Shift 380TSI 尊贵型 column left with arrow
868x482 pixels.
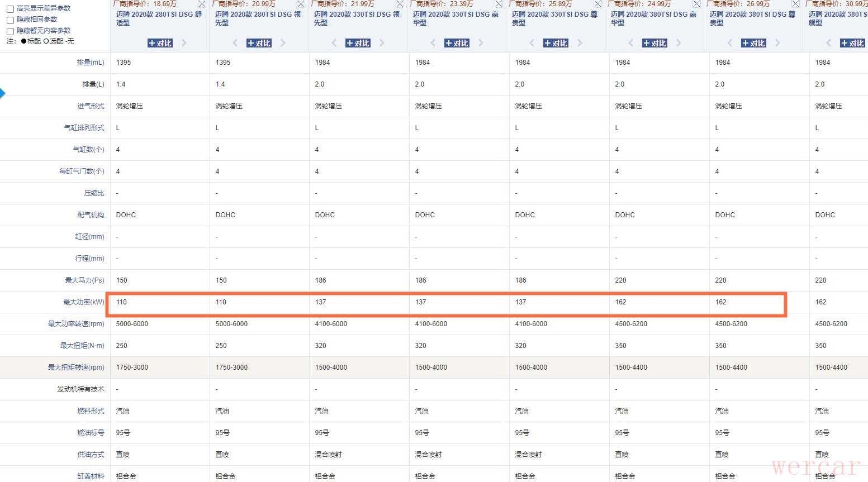pos(730,43)
